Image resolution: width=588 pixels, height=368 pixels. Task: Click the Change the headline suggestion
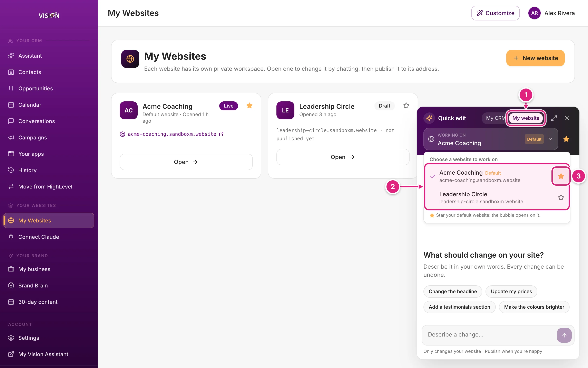click(453, 292)
